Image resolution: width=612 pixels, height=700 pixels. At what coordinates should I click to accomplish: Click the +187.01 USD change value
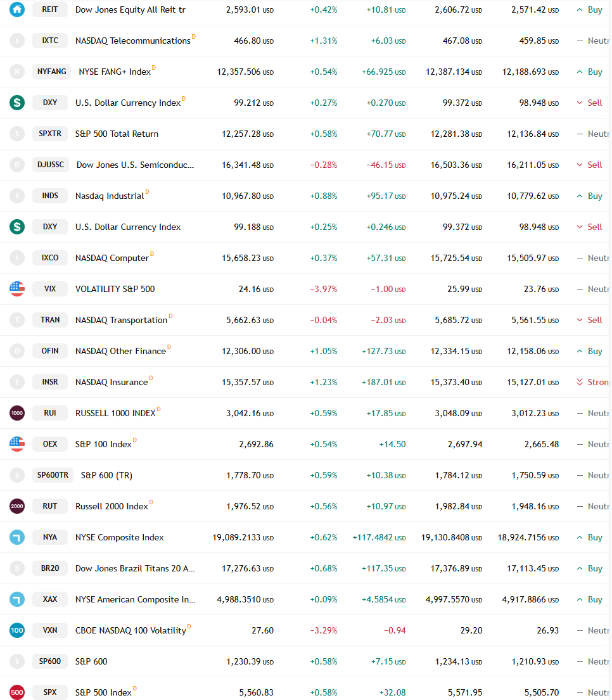383,382
